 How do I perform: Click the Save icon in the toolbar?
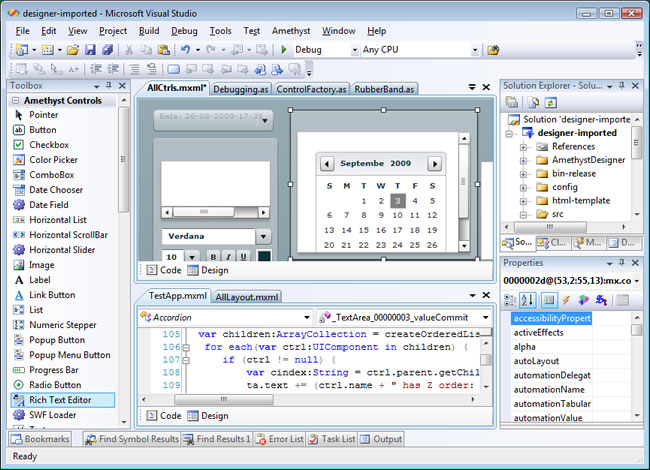[x=90, y=49]
